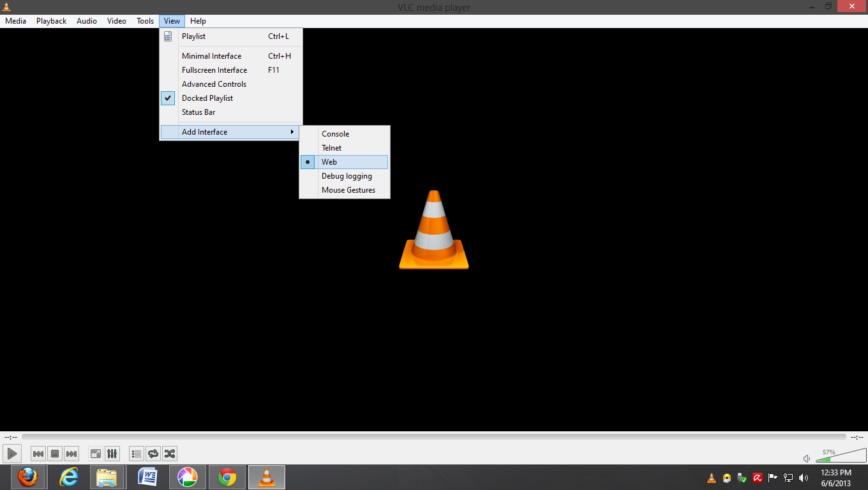This screenshot has height=490, width=868.
Task: Uncheck the Docked Playlist option
Action: [x=231, y=98]
